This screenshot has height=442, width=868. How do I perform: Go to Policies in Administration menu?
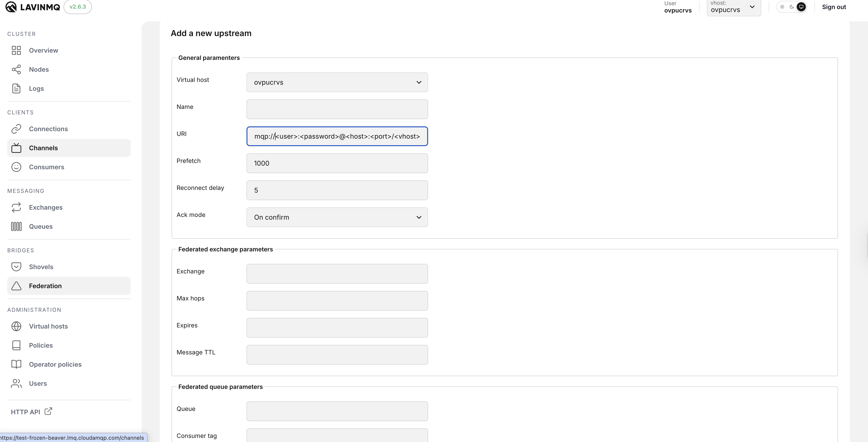(41, 345)
